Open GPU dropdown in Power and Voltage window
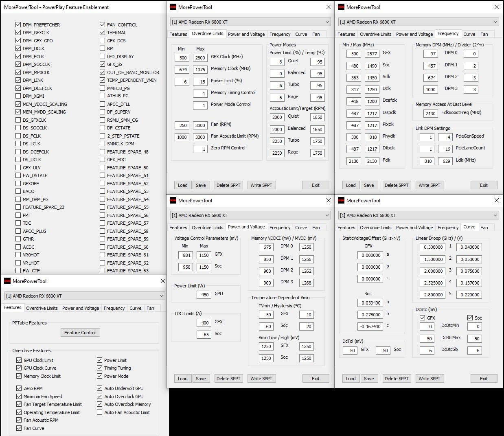Viewport: 504px width, 436px height. pos(250,215)
